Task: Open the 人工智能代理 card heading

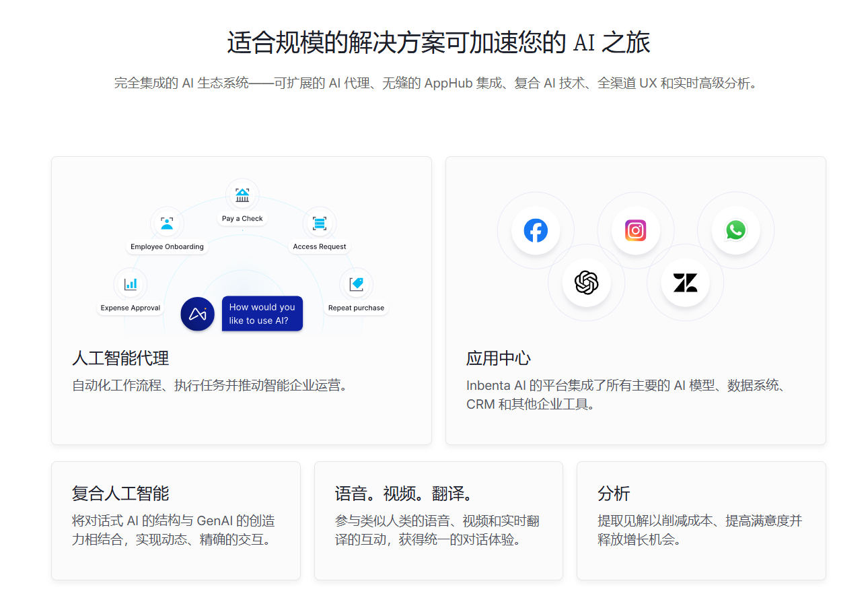Action: tap(120, 358)
